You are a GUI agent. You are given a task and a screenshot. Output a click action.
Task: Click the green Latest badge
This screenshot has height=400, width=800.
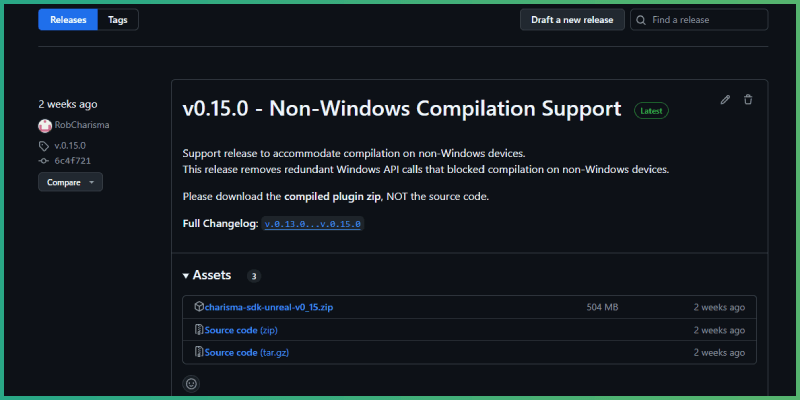point(651,110)
